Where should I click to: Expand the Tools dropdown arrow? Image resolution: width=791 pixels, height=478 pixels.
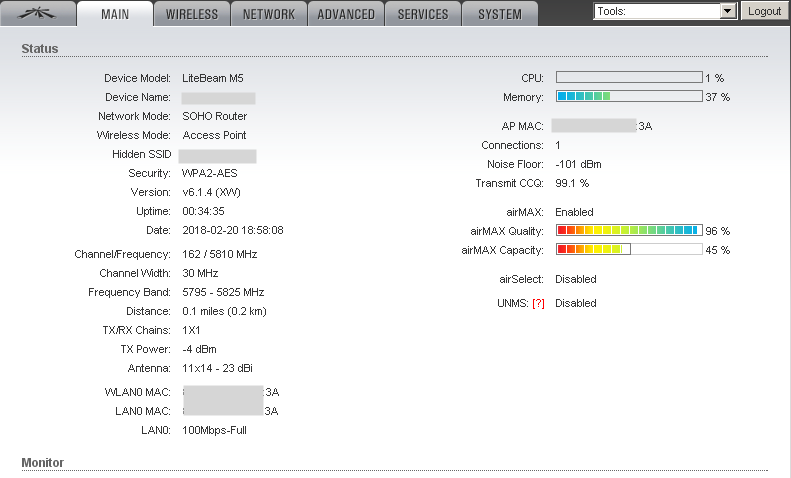click(727, 11)
